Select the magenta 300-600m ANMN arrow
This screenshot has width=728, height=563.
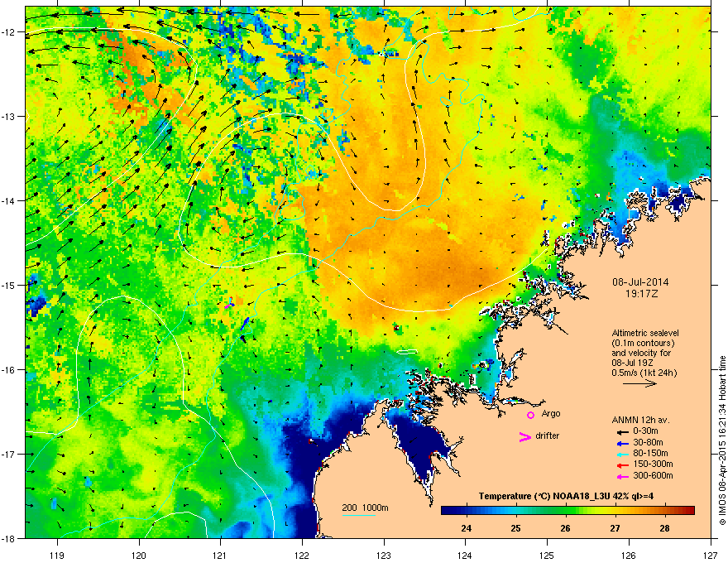click(622, 476)
